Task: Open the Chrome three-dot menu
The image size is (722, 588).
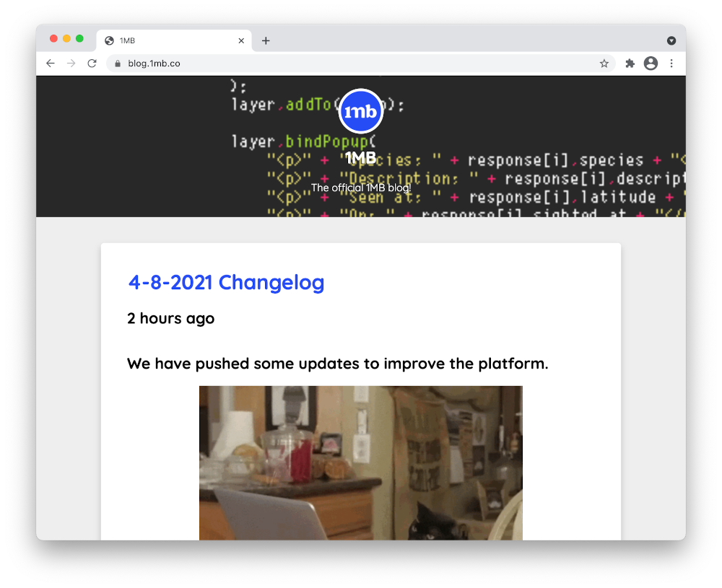Action: click(671, 63)
